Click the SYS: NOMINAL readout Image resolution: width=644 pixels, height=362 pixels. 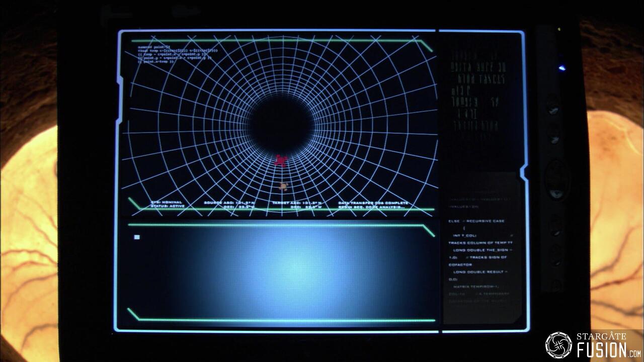tap(168, 203)
